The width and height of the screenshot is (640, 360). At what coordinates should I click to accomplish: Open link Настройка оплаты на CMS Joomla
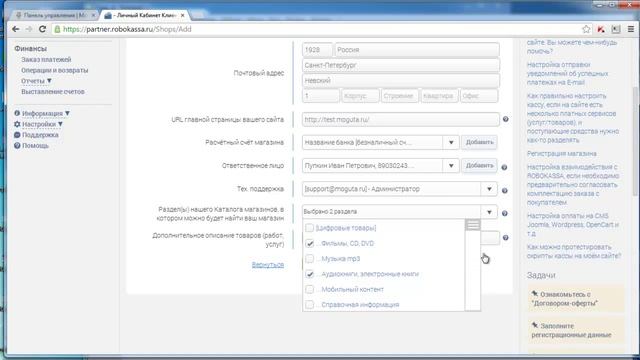(573, 224)
